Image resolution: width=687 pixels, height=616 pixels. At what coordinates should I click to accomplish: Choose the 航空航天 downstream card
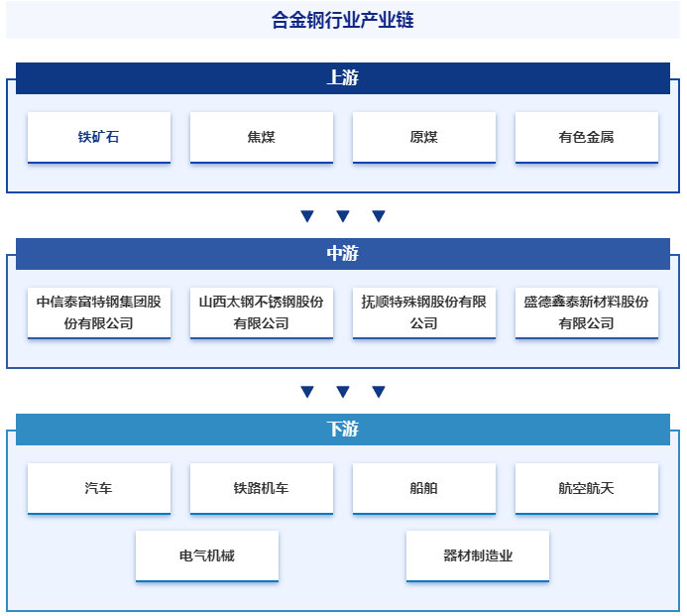[x=587, y=488]
